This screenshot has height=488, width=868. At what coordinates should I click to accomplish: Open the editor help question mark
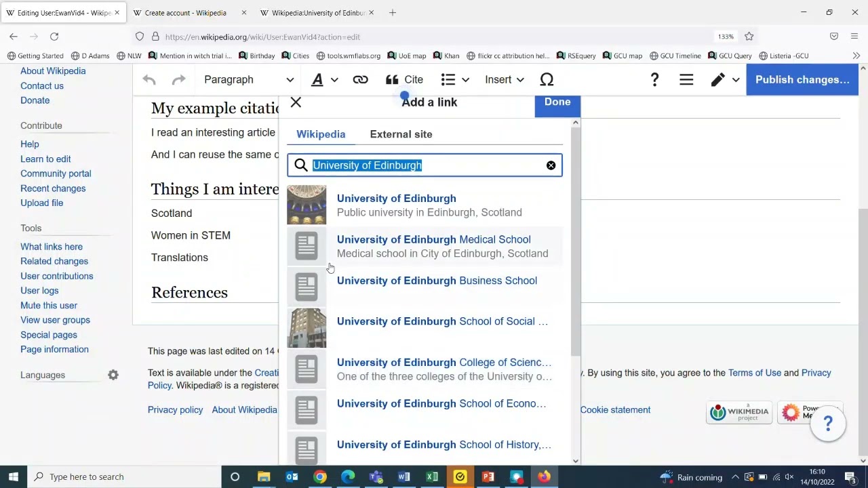(654, 80)
